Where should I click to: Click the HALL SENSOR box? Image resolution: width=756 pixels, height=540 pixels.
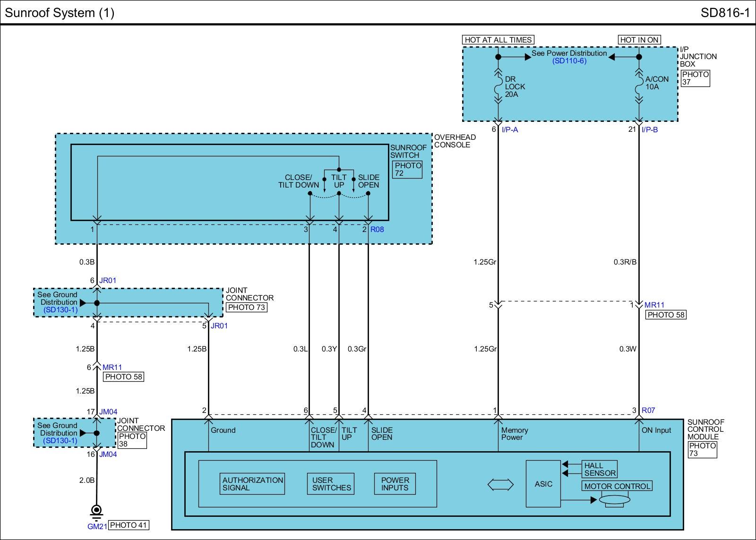point(600,469)
